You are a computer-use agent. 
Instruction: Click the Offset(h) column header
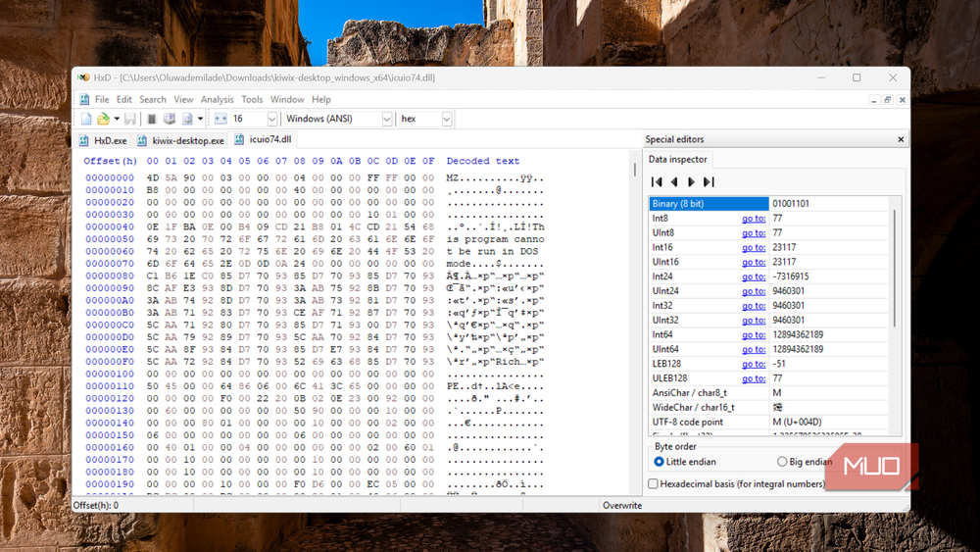click(110, 161)
